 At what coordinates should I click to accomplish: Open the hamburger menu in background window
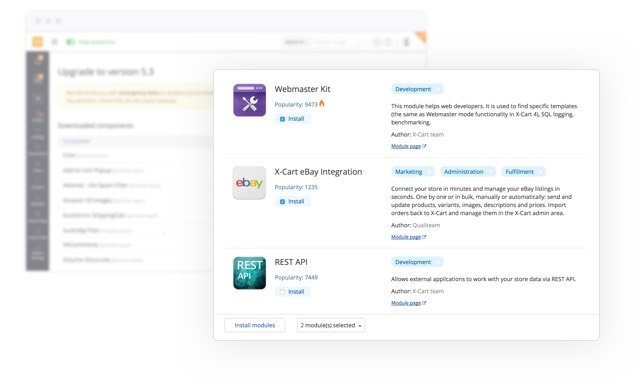point(54,42)
